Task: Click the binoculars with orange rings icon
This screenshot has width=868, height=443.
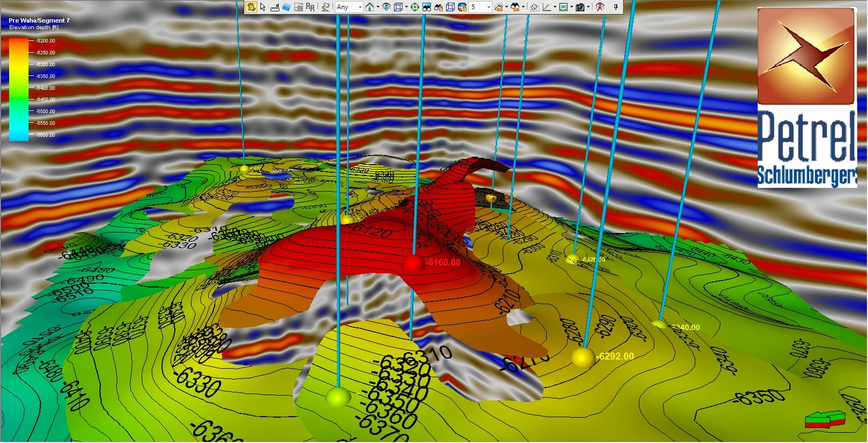Action: pos(514,7)
